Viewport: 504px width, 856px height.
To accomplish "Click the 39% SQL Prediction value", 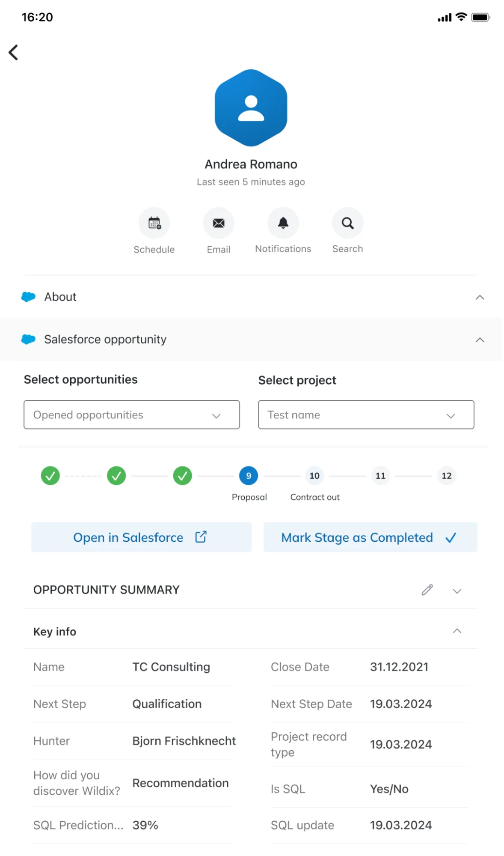I will pos(145,825).
